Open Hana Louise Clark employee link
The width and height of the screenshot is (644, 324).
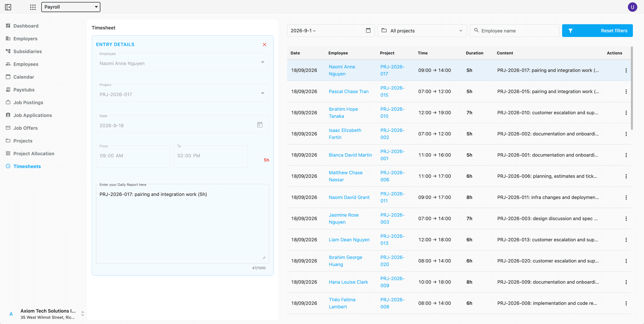tap(348, 282)
